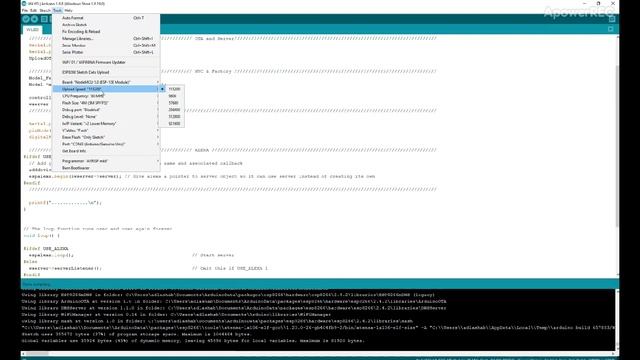Click the "server->serverListener();" code line
Viewport: 640px width, 360px height.
click(x=65, y=268)
